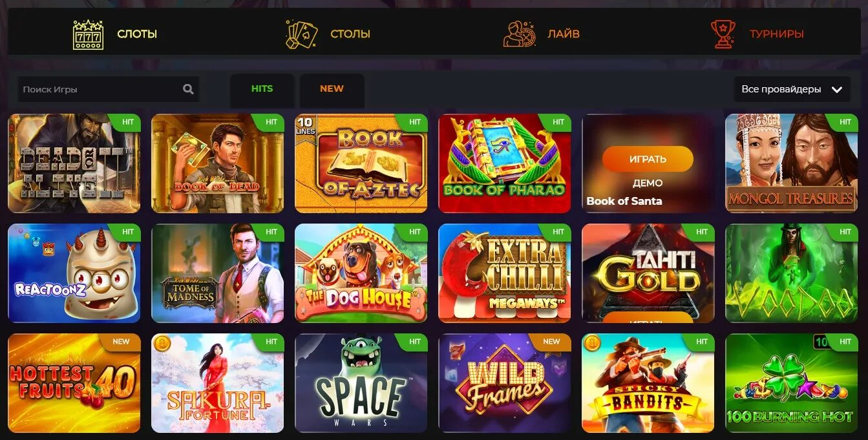Click gold coin badge on Sticky Bandits
The height and width of the screenshot is (440, 868).
coord(591,343)
